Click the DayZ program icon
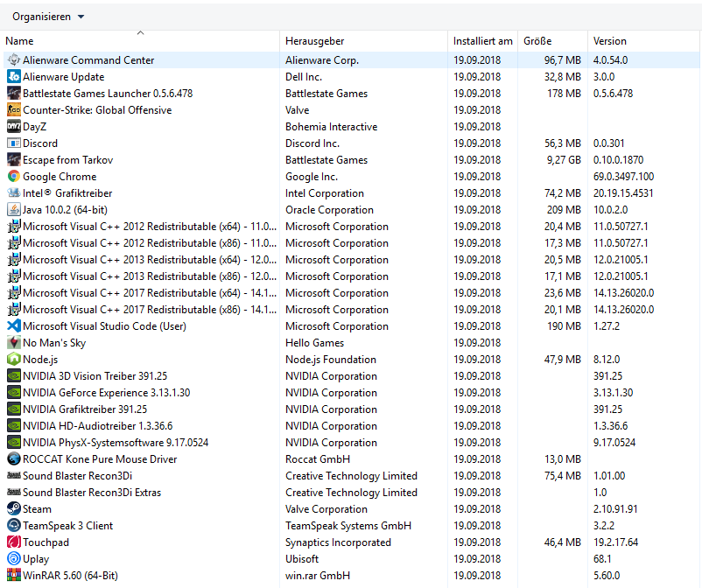Image resolution: width=702 pixels, height=588 pixels. 14,126
